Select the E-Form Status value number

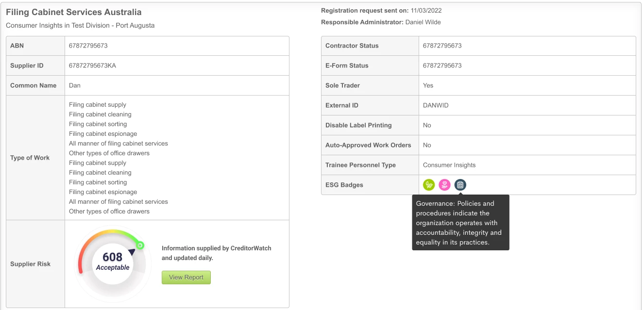442,65
